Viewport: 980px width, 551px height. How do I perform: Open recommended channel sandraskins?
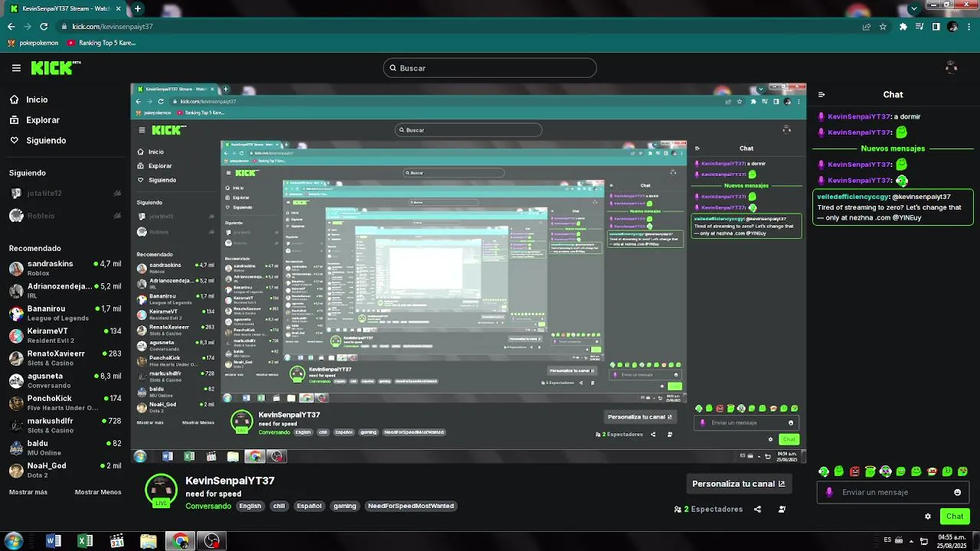pos(65,268)
